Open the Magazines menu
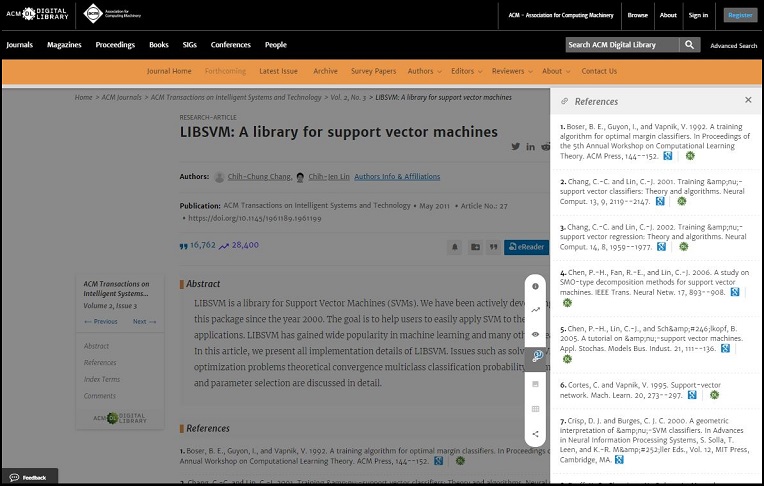Viewport: 764px width, 486px height. click(x=64, y=45)
